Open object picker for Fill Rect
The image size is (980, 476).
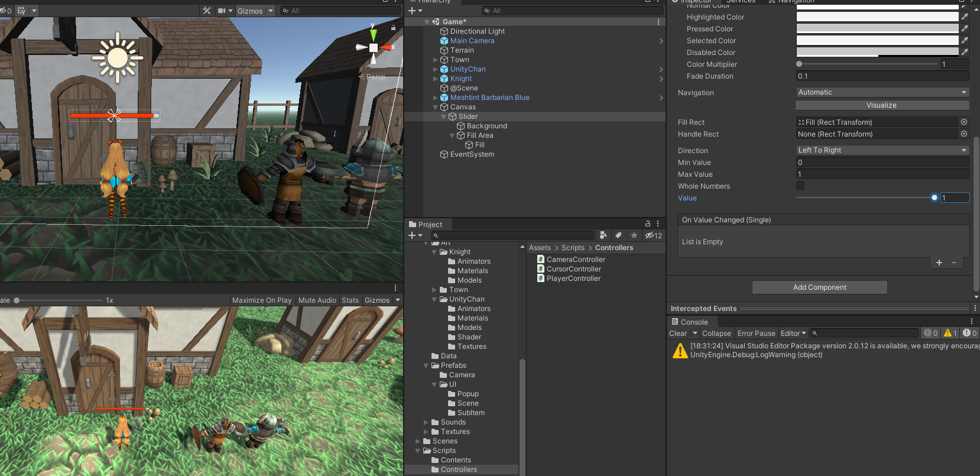point(964,122)
